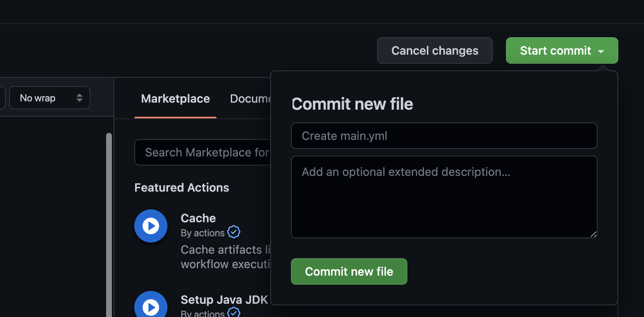Click the Cache action play icon
644x317 pixels.
coord(151,226)
